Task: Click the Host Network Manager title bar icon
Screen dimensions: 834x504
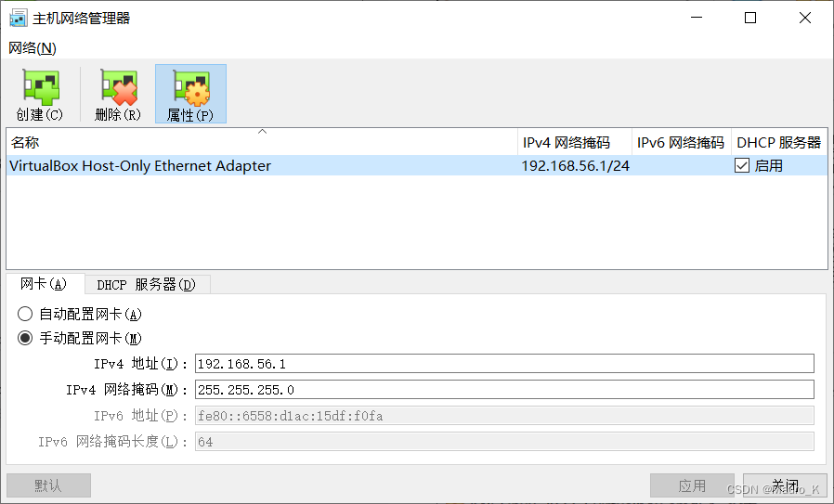Action: 18,18
